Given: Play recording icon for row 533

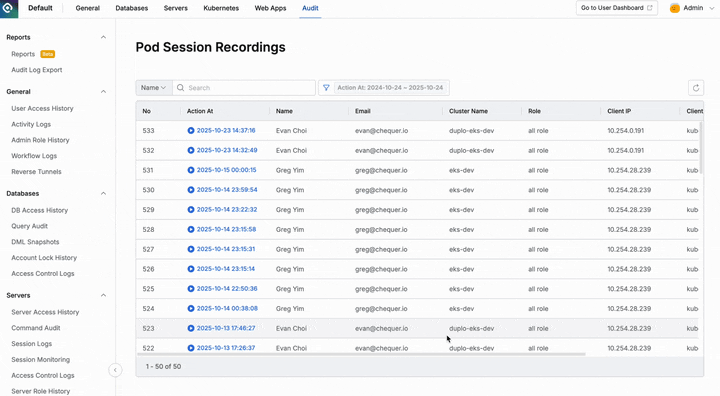Looking at the screenshot, I should coord(191,130).
